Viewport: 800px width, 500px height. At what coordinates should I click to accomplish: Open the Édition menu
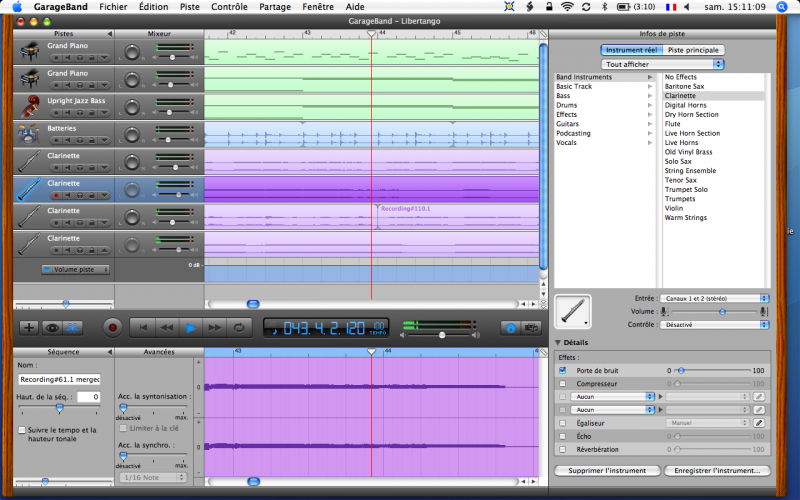(x=154, y=7)
